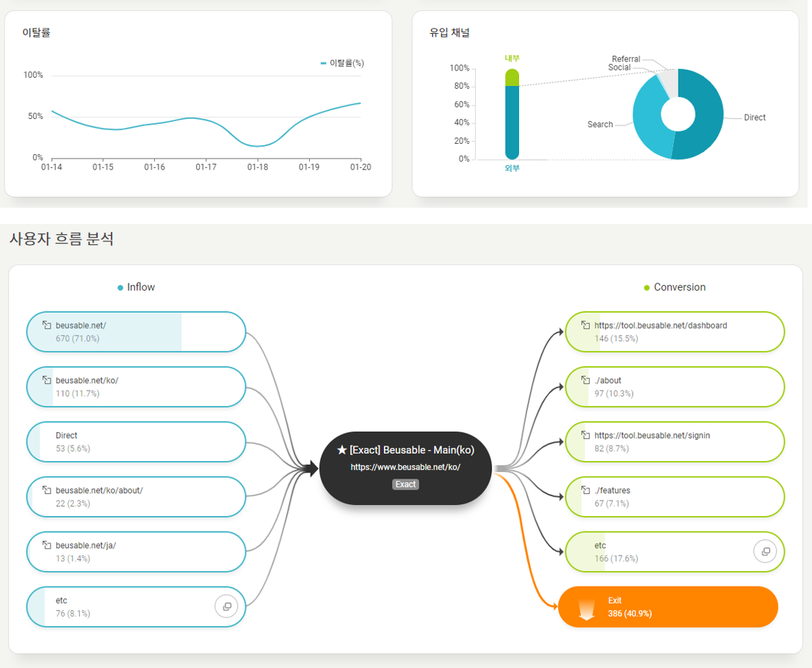Viewport: 812px width, 668px height.
Task: Click the Search label of donut chart
Action: [x=601, y=124]
